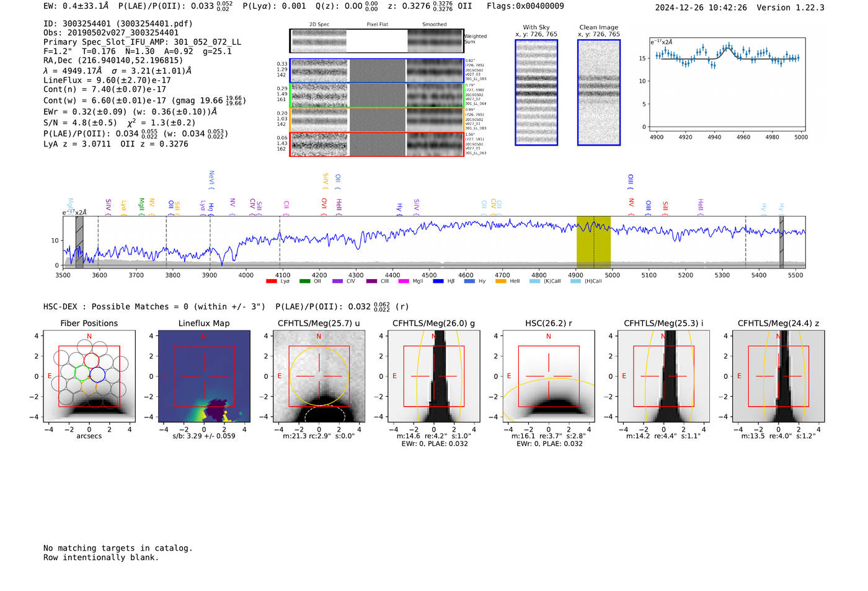
Task: Click the 2024-12-26 10:42:26 timestamp
Action: tap(701, 7)
